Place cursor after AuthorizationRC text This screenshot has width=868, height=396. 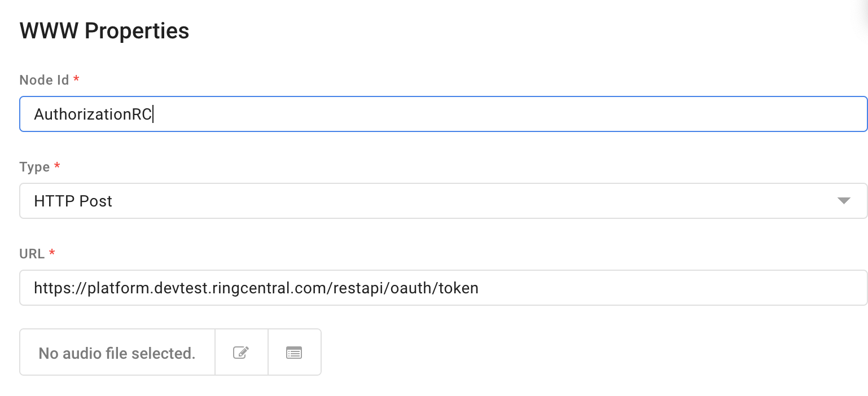(x=153, y=115)
